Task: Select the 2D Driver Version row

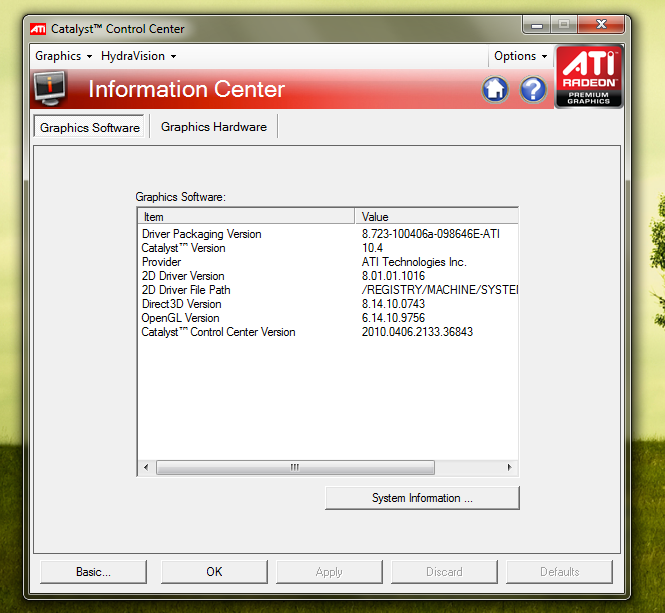Action: tap(328, 276)
